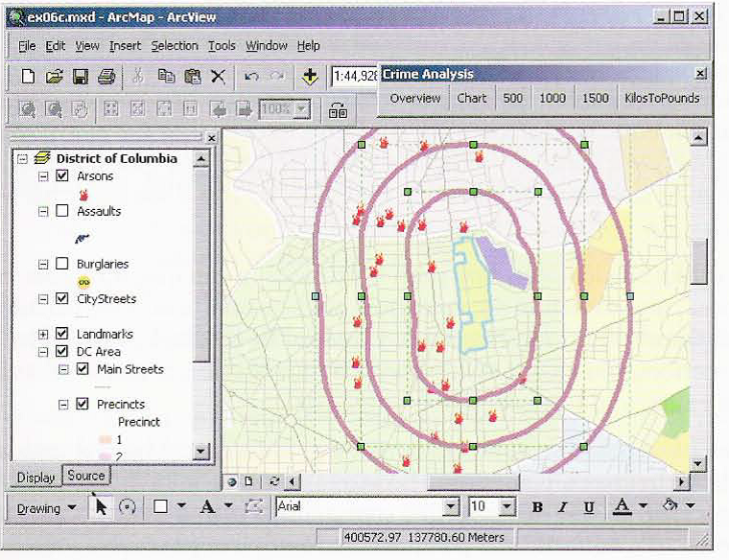Switch to Data View globe icon

[232, 481]
